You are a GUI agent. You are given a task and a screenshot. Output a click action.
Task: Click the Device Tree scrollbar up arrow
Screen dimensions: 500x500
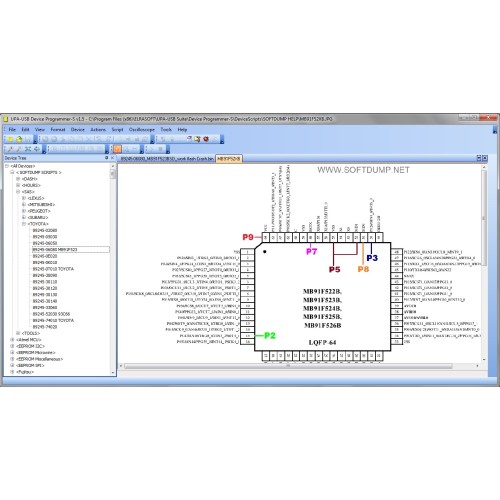coord(113,166)
